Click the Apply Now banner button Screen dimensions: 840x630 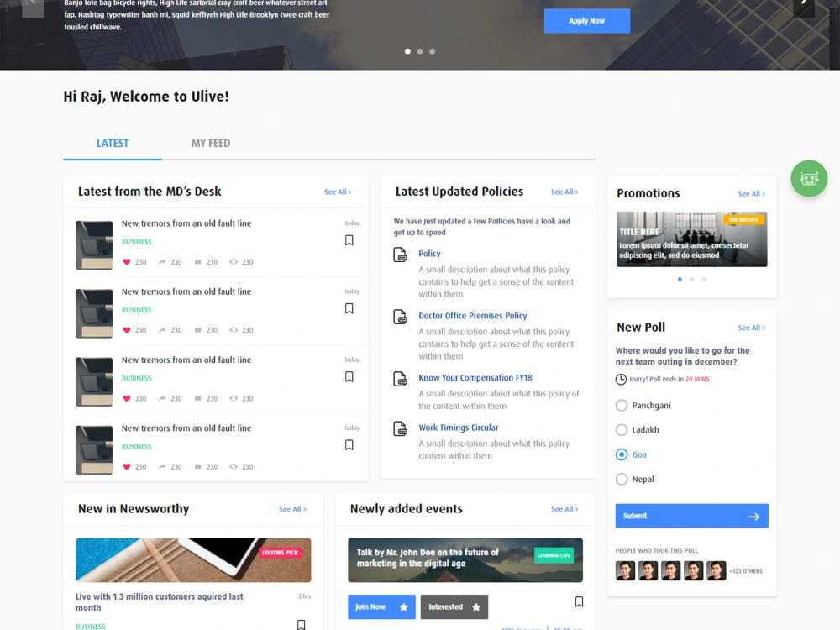[x=587, y=21]
